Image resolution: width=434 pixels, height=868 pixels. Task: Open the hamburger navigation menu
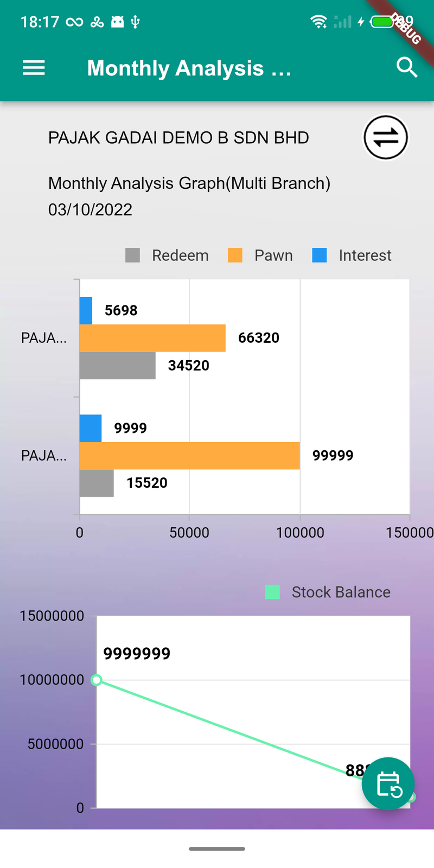click(34, 68)
